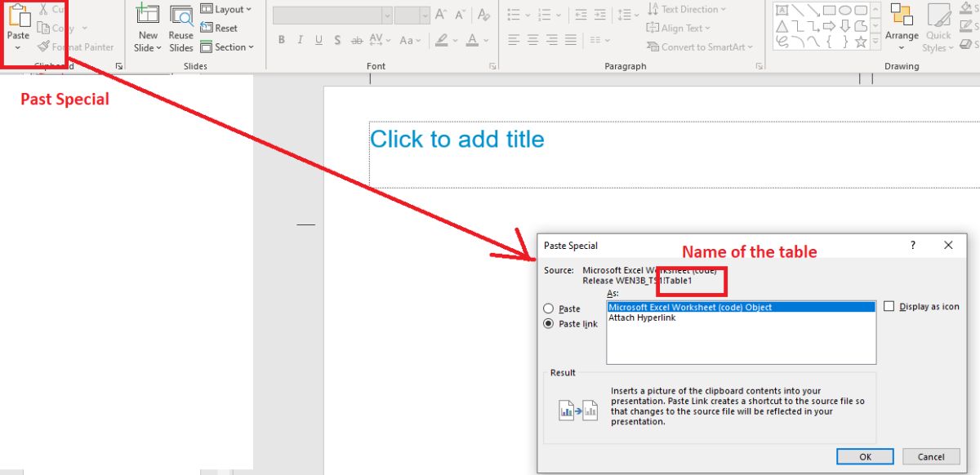Expand the shapes gallery More arrow

pos(876,42)
